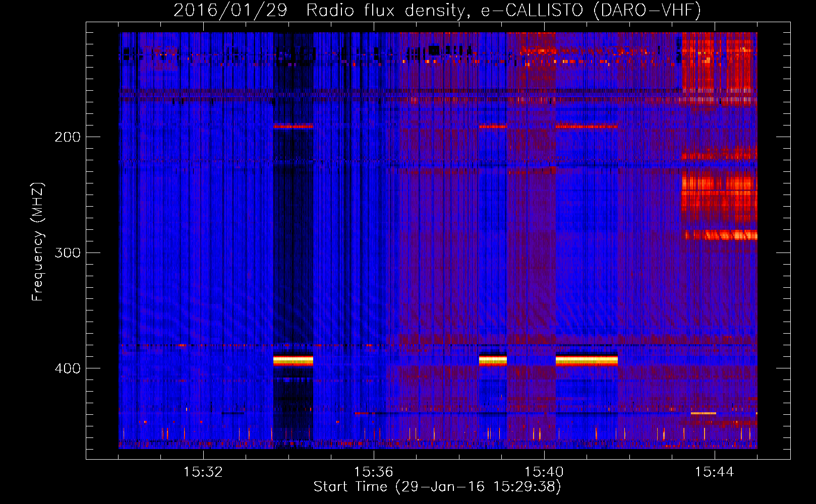Click the '15:40' time tick label

(544, 472)
